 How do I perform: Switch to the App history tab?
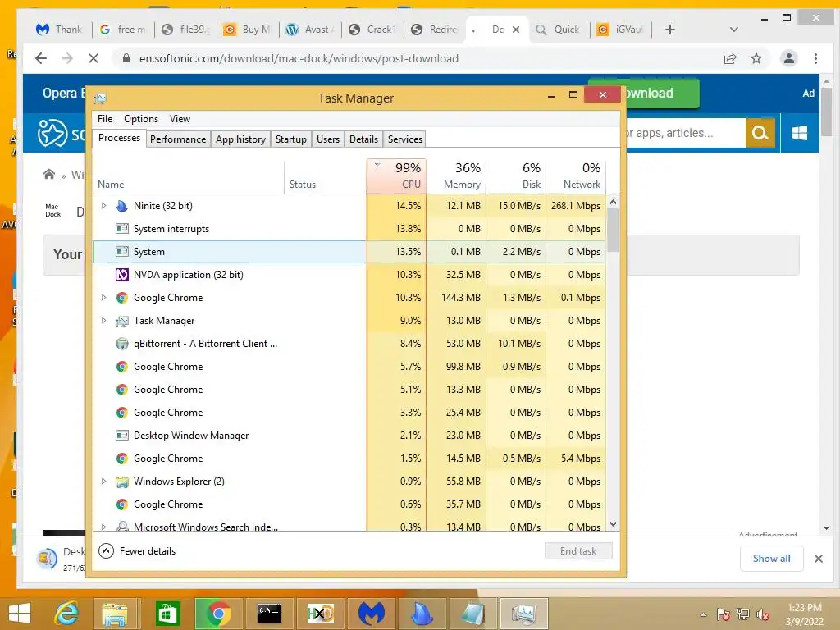point(240,139)
